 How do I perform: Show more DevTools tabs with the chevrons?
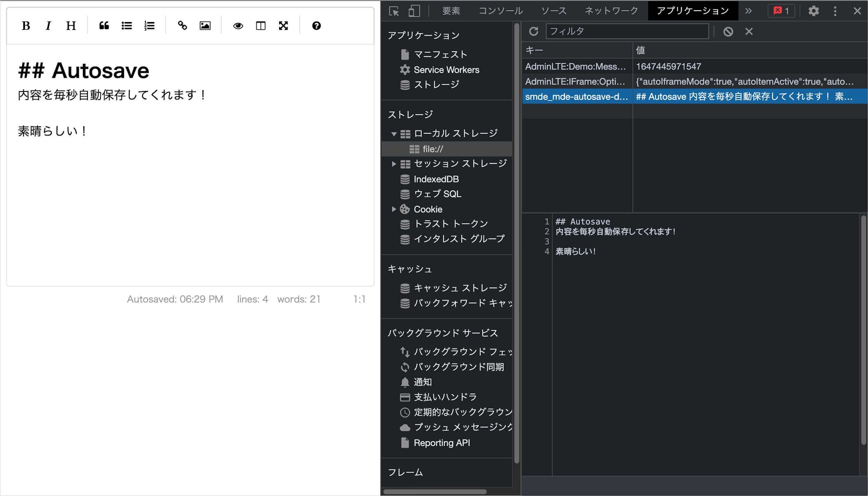pos(748,11)
